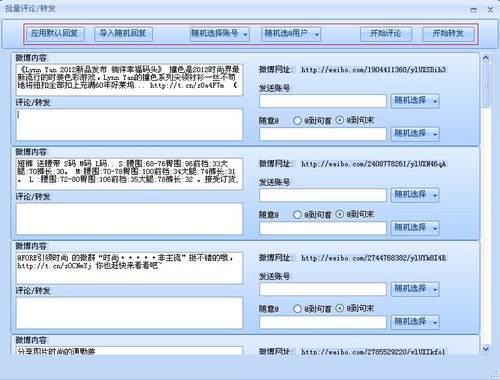Click the scroll down arrow

click(486, 349)
